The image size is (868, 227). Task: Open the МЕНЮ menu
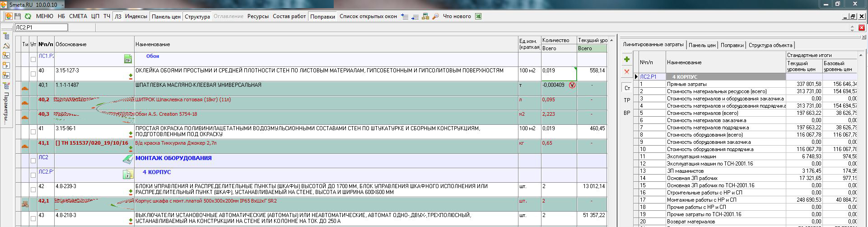coord(44,16)
